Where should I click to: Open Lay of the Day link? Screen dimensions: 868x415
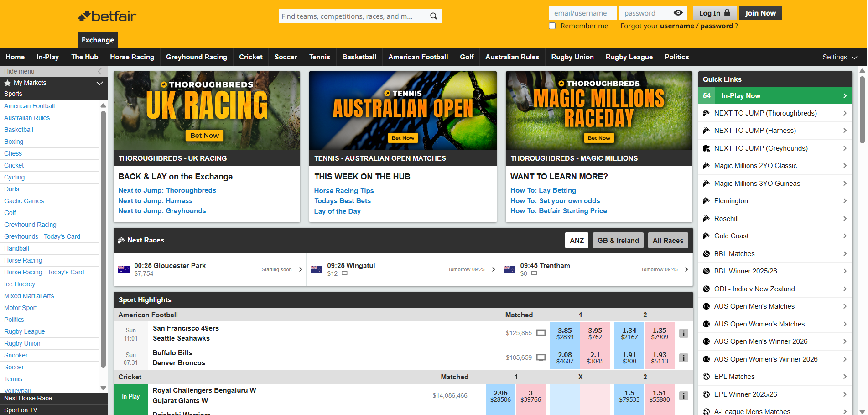point(337,211)
